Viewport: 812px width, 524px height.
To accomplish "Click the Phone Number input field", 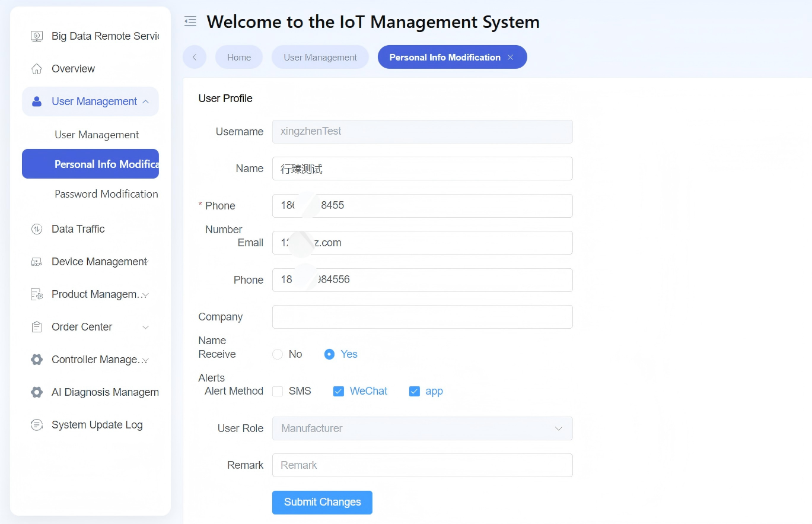I will (422, 206).
